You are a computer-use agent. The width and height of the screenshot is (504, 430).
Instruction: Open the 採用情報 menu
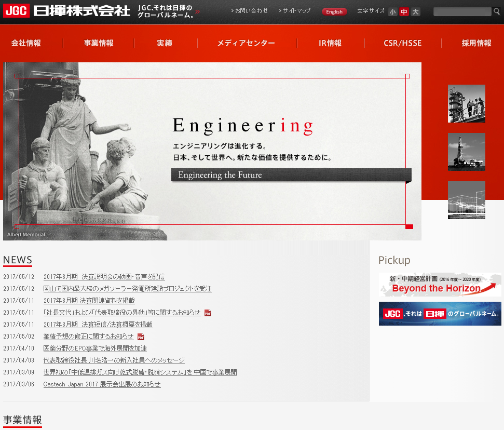pos(476,43)
